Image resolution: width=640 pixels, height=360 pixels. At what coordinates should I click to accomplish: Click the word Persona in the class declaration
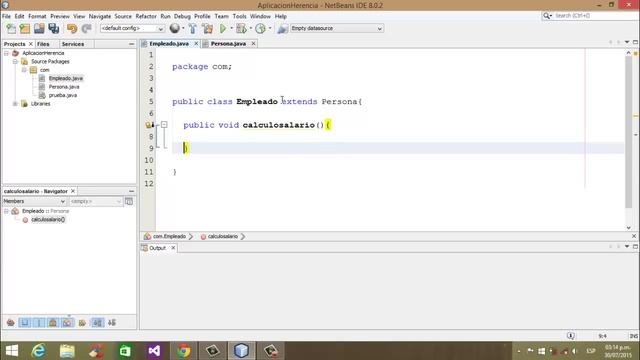tap(339, 102)
